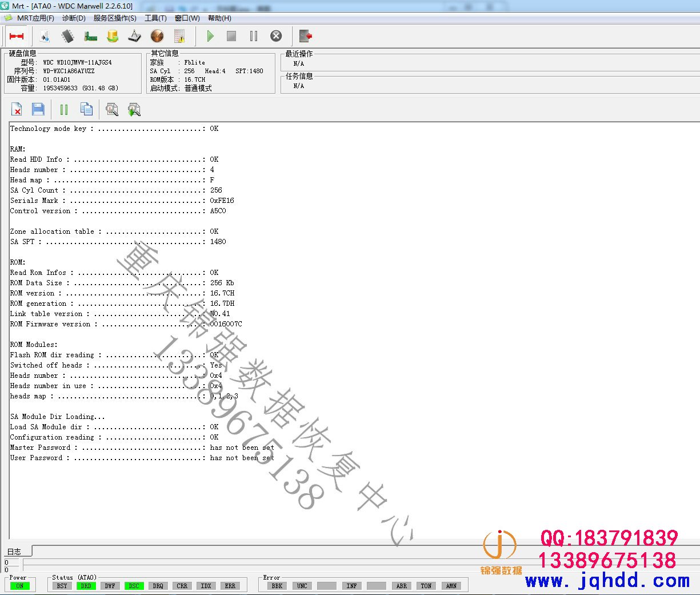The image size is (700, 595).
Task: Click the User Password log line
Action: (x=142, y=458)
